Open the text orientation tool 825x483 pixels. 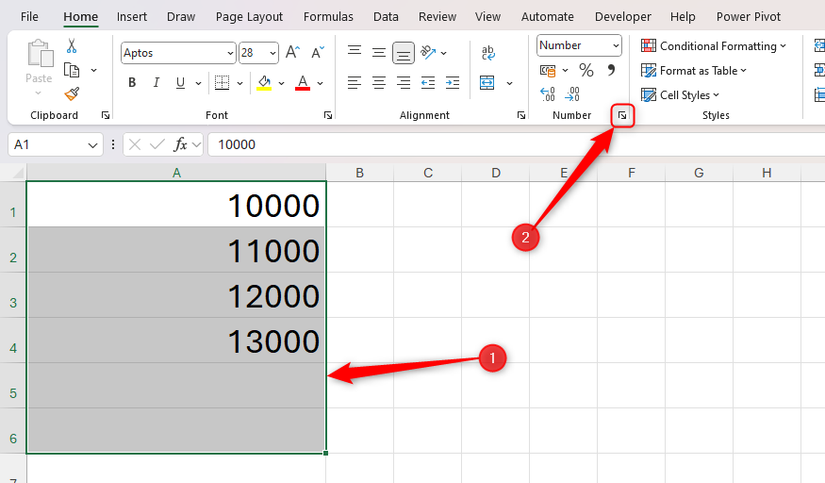coord(428,53)
